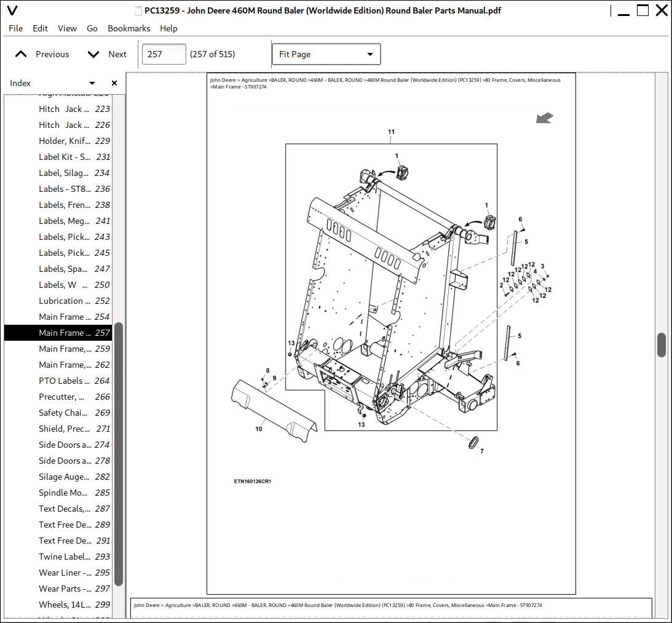Screen dimensions: 672x623
Task: Select index entry Main Frame, page 259
Action: point(58,349)
